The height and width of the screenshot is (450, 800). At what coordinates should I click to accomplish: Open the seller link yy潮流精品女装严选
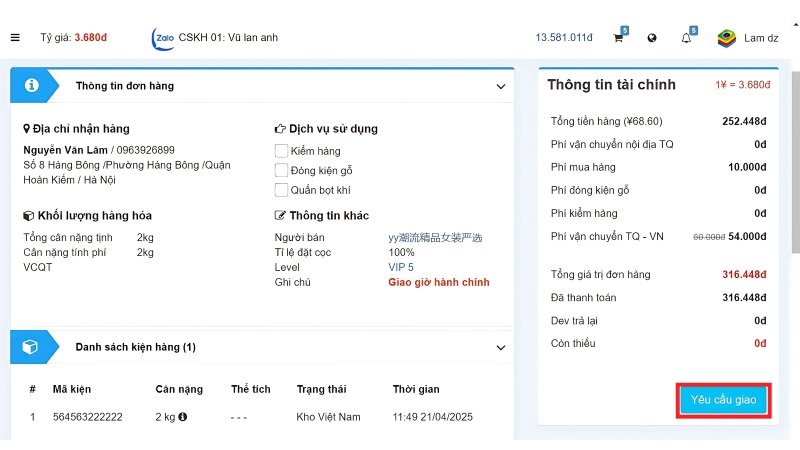[435, 237]
